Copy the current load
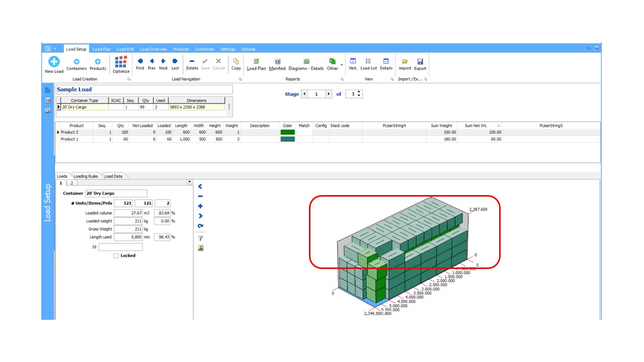Image resolution: width=644 pixels, height=362 pixels. 236,64
